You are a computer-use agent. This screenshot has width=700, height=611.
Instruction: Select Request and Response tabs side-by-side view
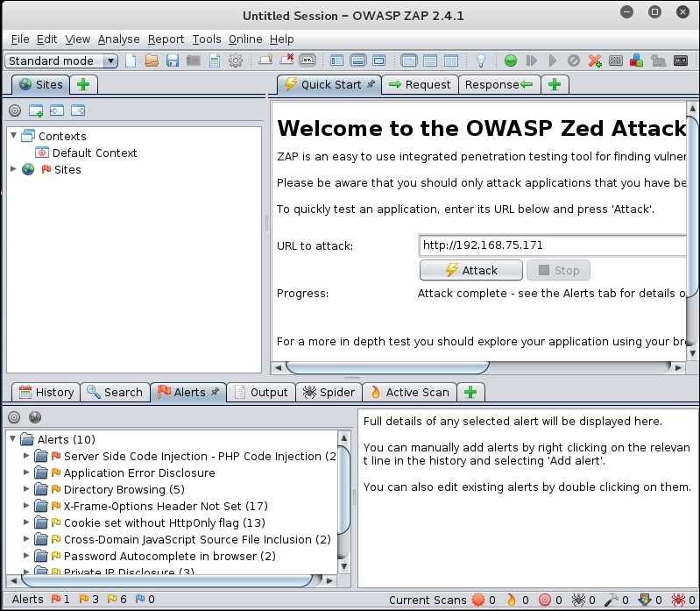click(x=408, y=60)
